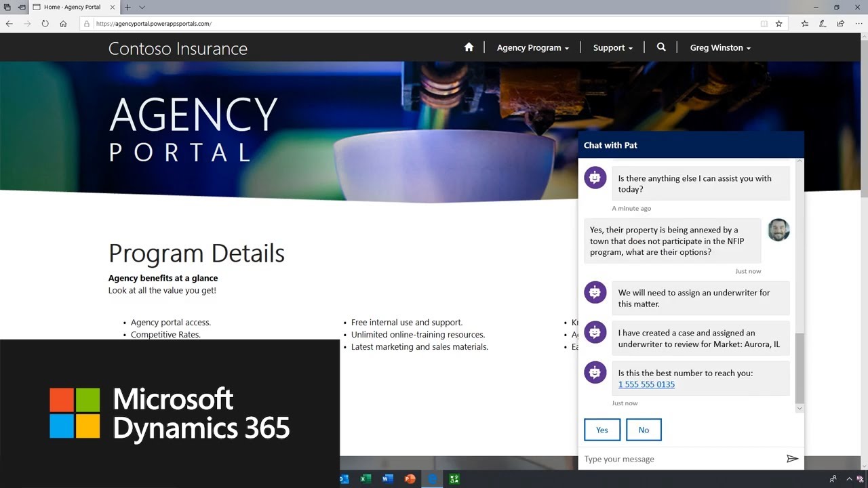This screenshot has height=488, width=868.
Task: Click the chat scrollbar down arrow
Action: coord(800,408)
